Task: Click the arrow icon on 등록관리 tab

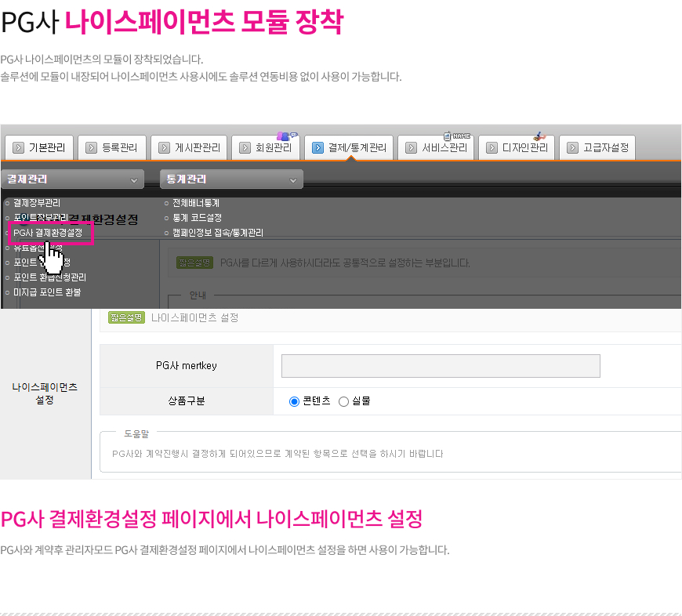Action: coord(92,147)
